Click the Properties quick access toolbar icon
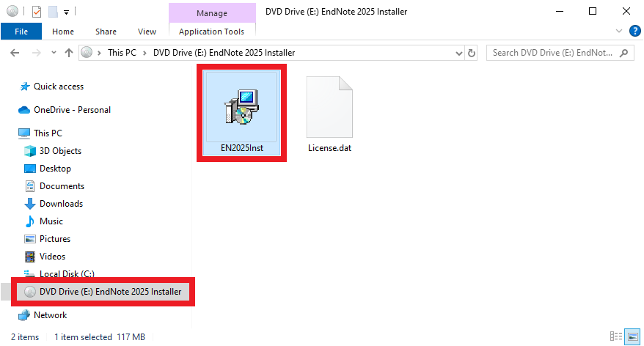 click(37, 12)
